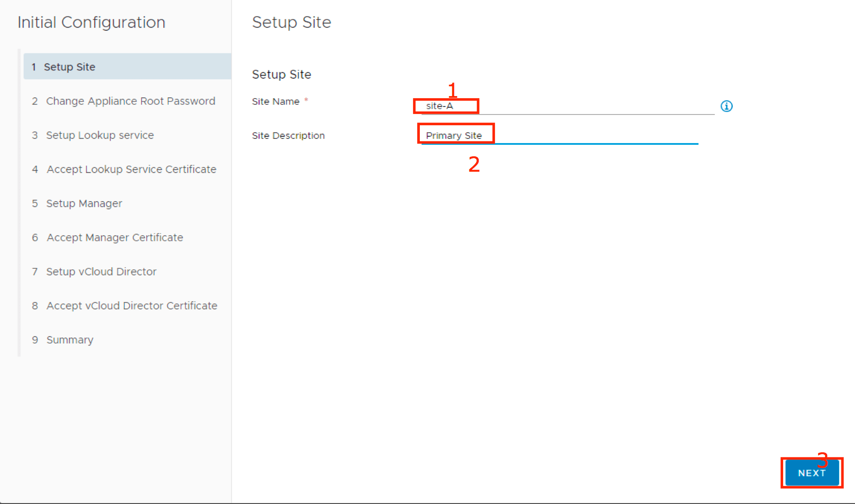Choose the Accept Manager Certificate step
855x504 pixels.
click(115, 237)
